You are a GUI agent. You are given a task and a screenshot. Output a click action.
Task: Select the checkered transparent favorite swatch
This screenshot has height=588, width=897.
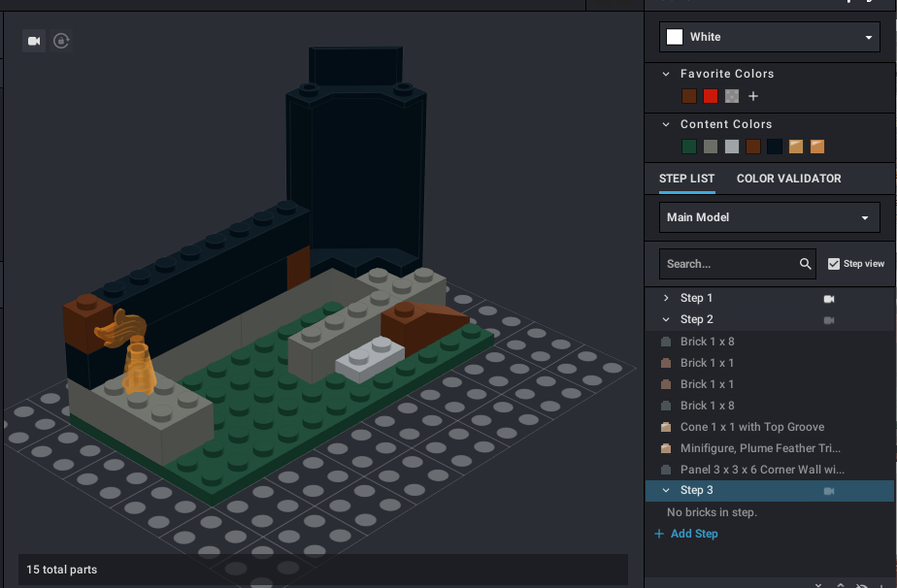coord(732,96)
